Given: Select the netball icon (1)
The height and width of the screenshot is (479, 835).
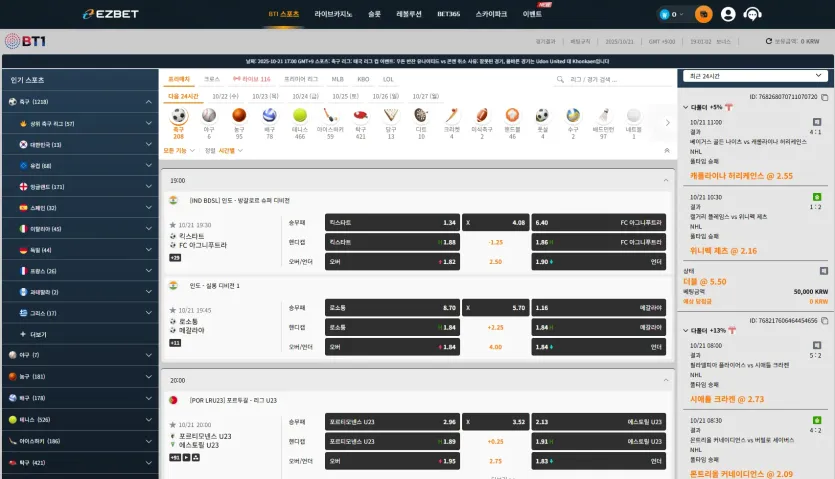Looking at the screenshot, I should pos(634,116).
